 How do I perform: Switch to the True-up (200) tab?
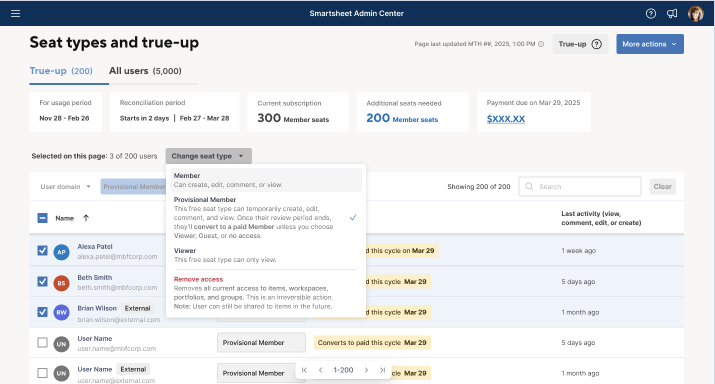click(61, 71)
